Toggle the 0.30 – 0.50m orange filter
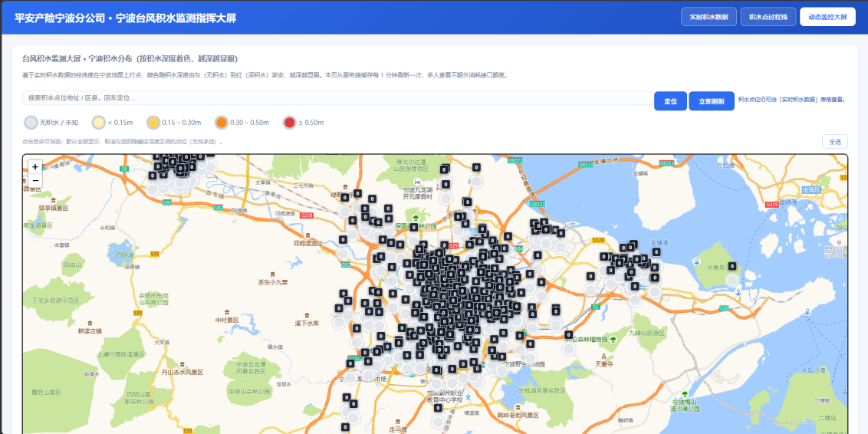868x434 pixels. click(242, 123)
